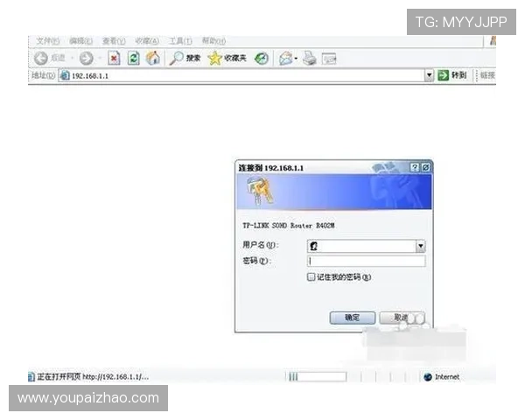Click the Mail envelope toolbar icon

point(284,59)
